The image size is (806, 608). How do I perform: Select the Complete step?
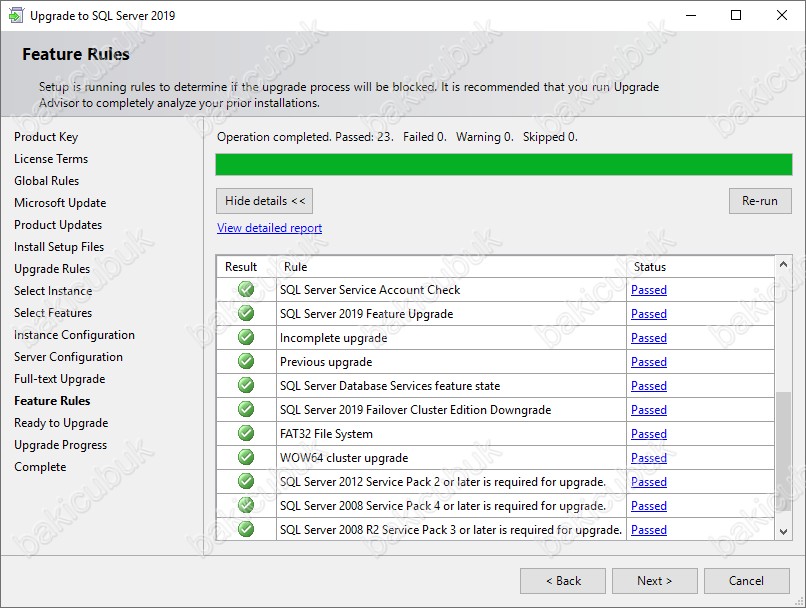tap(40, 467)
